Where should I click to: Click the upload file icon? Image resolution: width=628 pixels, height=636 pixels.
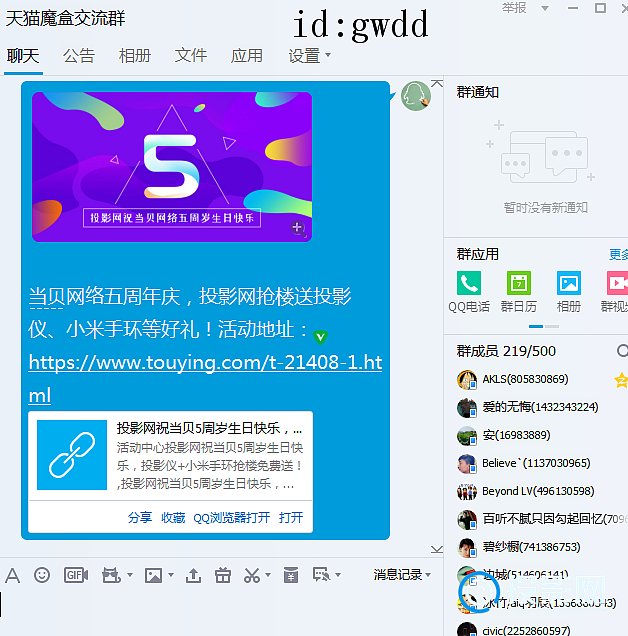tap(194, 575)
